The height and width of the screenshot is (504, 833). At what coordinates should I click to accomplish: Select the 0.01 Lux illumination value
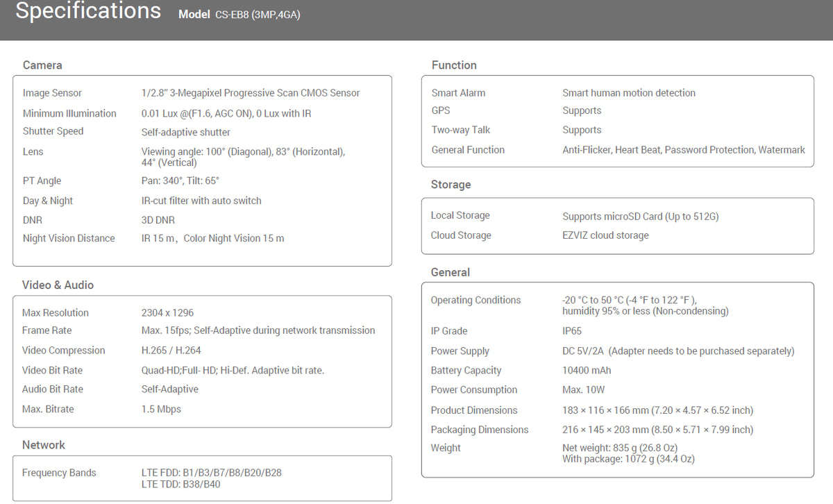point(226,113)
